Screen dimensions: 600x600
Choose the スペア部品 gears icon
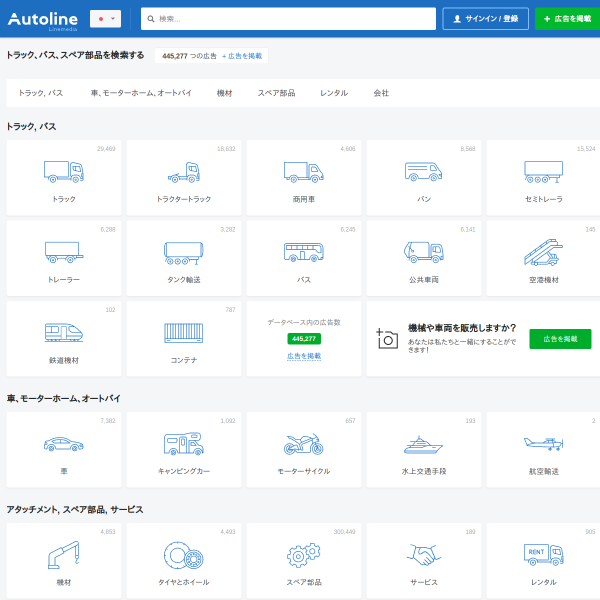tap(303, 555)
